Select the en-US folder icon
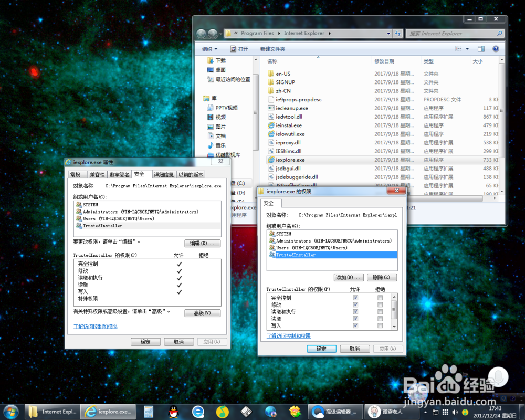The image size is (525, 420). tap(271, 73)
